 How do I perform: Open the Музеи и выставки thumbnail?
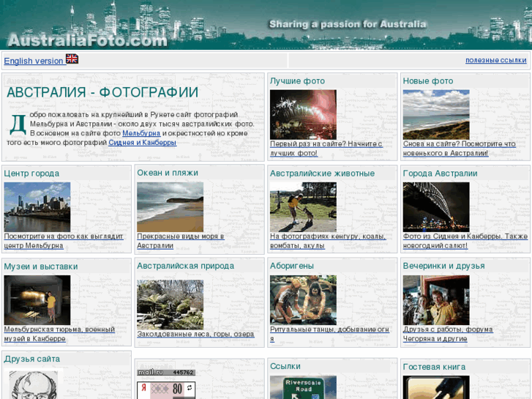point(37,300)
